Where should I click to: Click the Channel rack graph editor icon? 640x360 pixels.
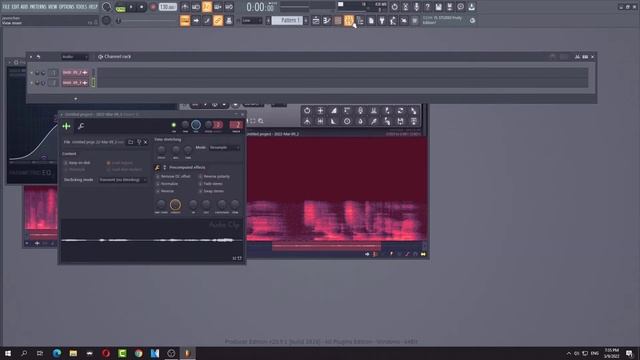tap(577, 57)
